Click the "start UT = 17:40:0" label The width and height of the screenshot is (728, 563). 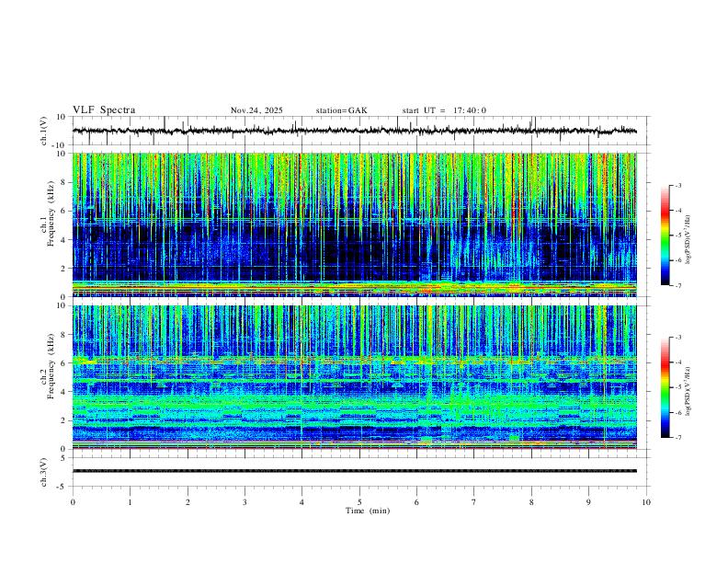click(444, 110)
